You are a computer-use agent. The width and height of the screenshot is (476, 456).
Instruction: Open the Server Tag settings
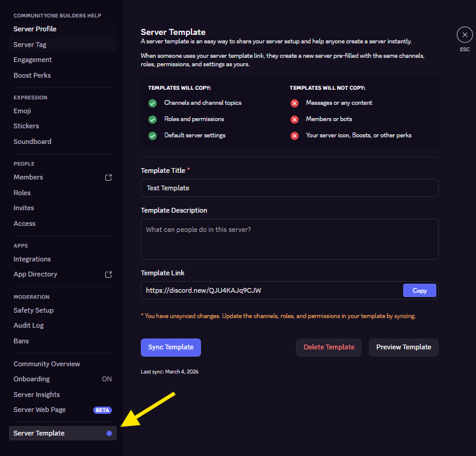(63, 45)
